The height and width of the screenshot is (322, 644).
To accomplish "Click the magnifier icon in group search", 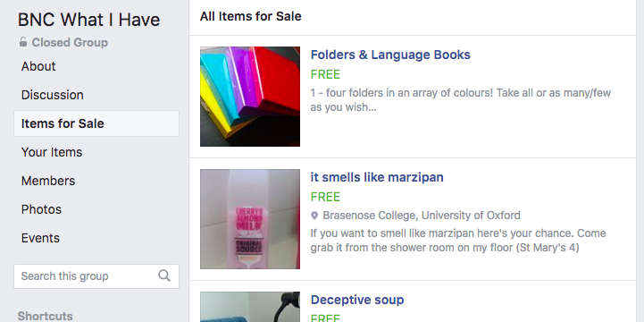I will [x=164, y=275].
